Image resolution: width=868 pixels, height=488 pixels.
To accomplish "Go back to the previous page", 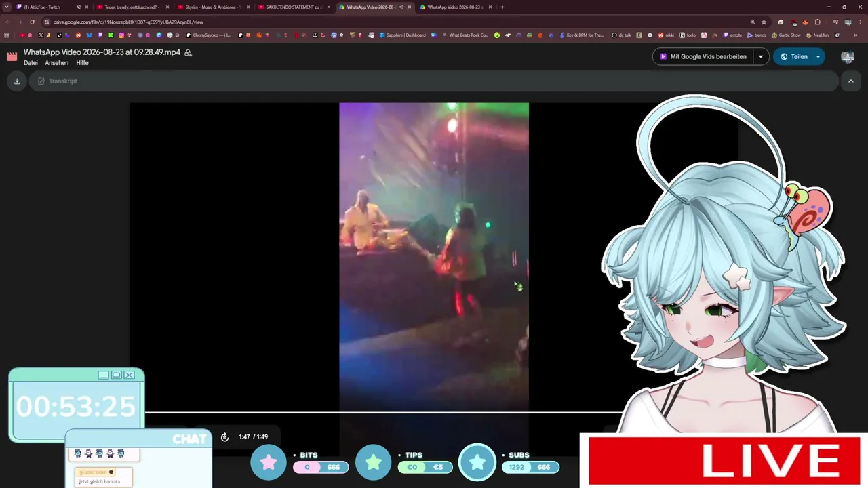I will click(7, 22).
